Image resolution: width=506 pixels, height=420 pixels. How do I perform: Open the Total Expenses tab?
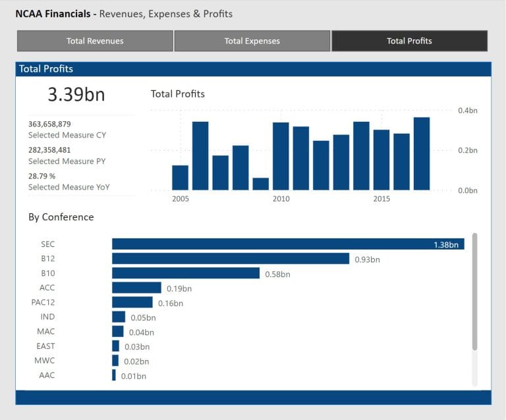[x=252, y=41]
